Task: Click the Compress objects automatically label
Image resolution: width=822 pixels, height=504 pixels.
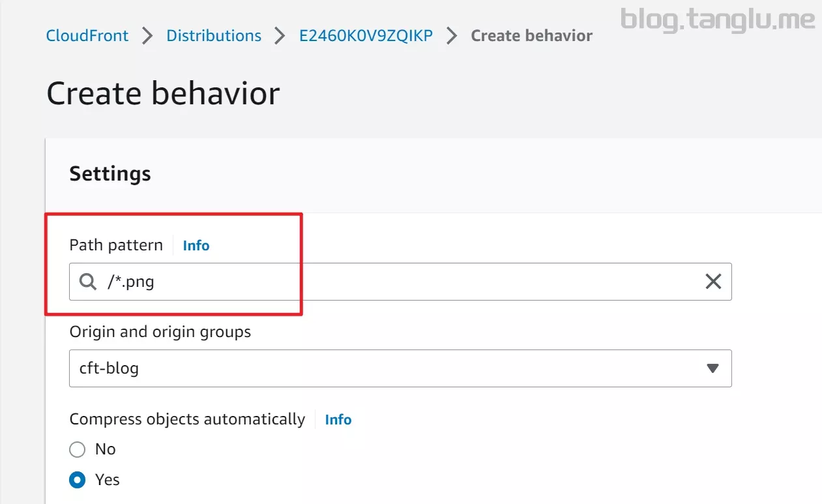Action: point(187,419)
